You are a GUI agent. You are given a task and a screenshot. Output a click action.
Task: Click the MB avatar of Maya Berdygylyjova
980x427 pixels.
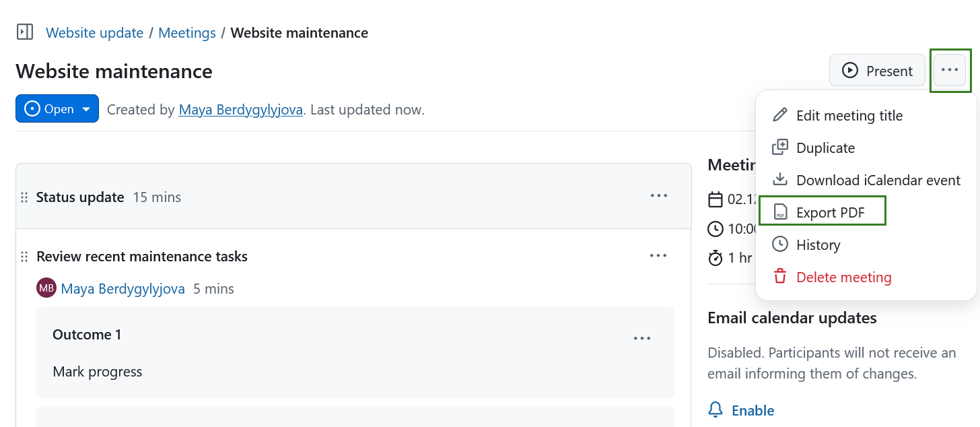(46, 289)
